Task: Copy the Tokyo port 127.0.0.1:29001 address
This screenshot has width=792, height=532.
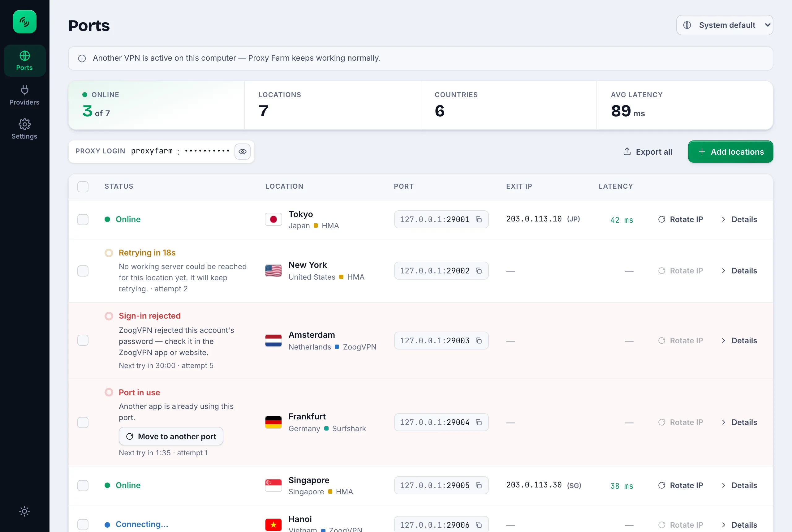Action: [479, 220]
